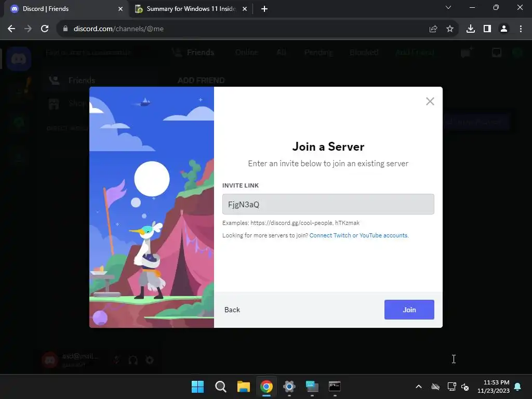Open Windows Start menu

pos(197,387)
